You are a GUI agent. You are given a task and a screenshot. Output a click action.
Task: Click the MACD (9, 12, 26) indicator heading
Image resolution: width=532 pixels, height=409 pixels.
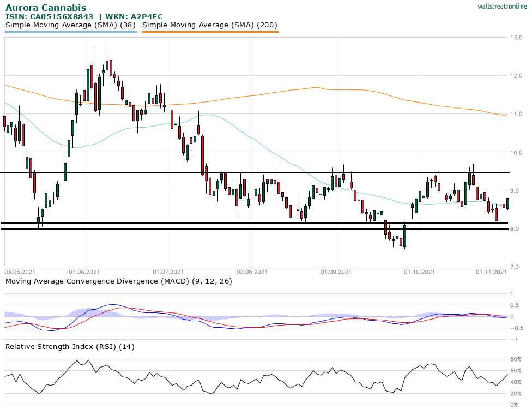point(119,281)
